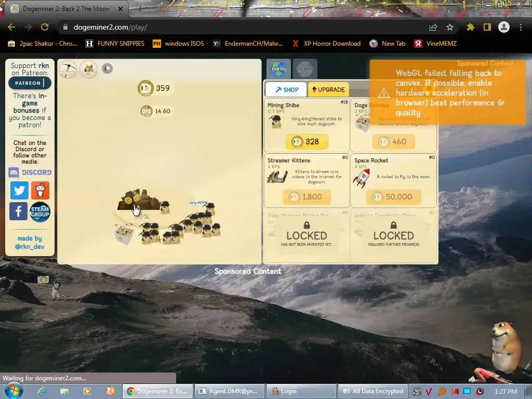The image size is (532, 399).
Task: Open the Patreon support button
Action: (30, 83)
